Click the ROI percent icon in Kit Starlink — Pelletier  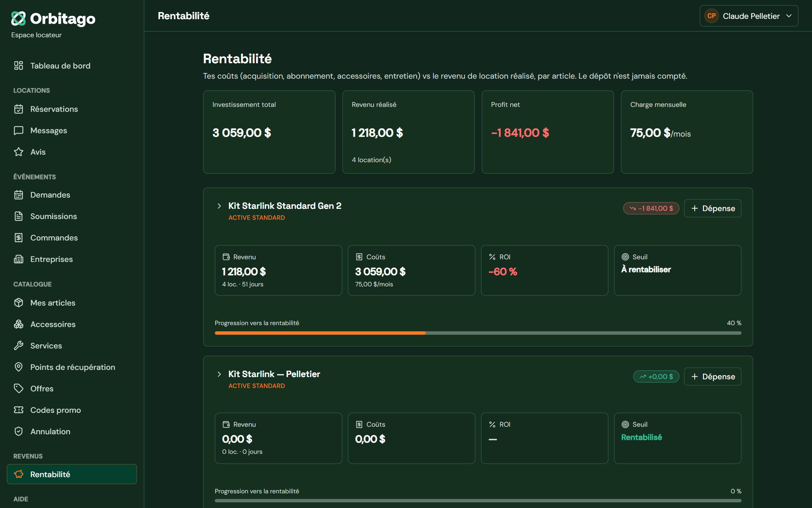click(x=492, y=424)
